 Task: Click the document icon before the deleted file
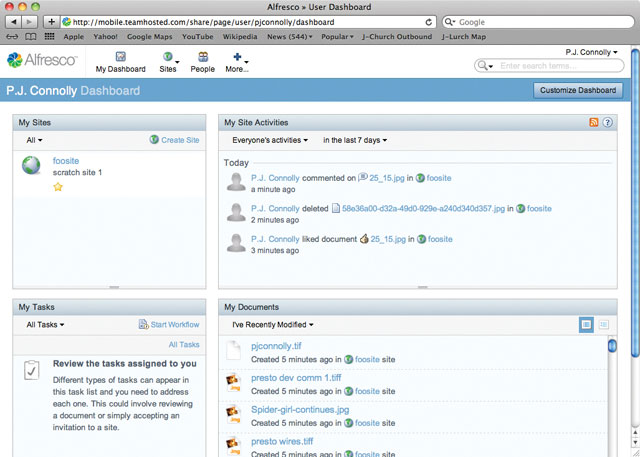pyautogui.click(x=336, y=209)
